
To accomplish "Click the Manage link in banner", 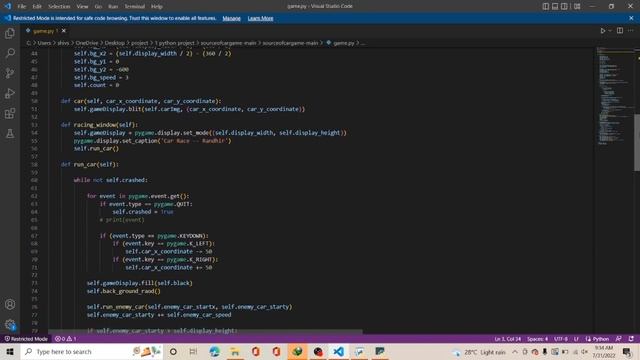I will [231, 18].
